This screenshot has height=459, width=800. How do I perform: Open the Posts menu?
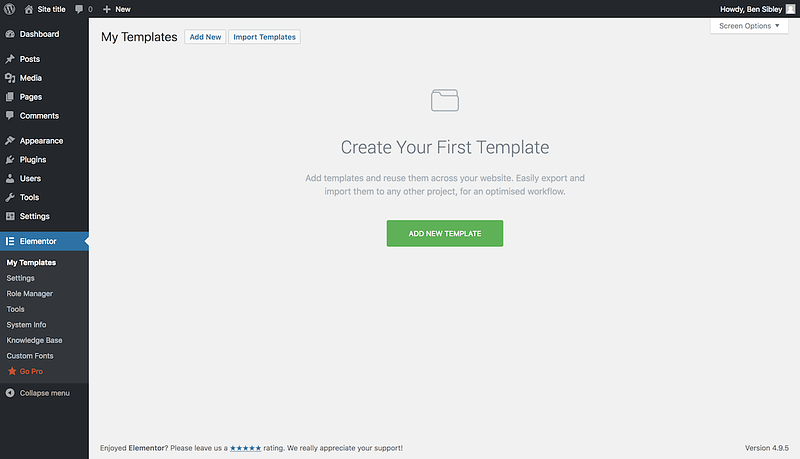tap(44, 59)
